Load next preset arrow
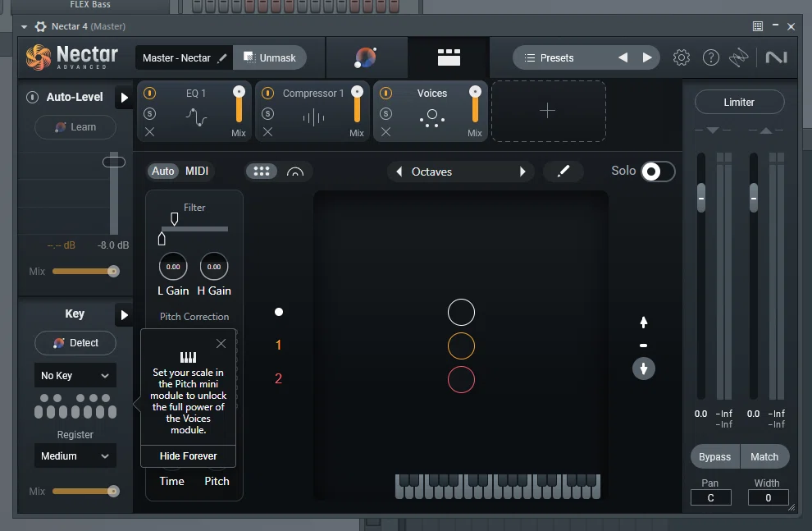Image resolution: width=812 pixels, height=531 pixels. pyautogui.click(x=647, y=57)
